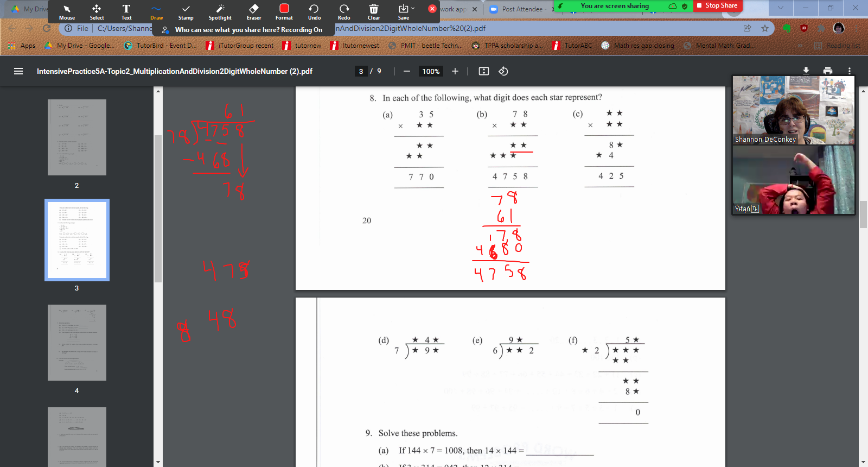Click Yifan's video tile
The height and width of the screenshot is (467, 868).
click(x=794, y=180)
